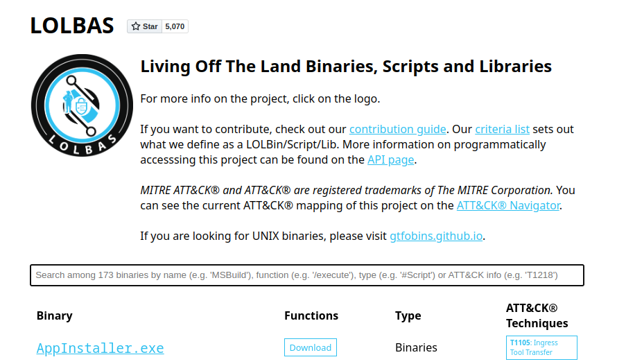This screenshot has height=364, width=617.
Task: Click the Binary column header
Action: [x=54, y=315]
